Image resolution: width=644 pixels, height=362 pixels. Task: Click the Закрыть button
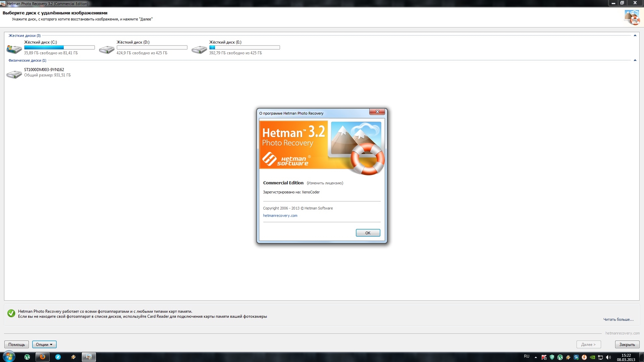tap(627, 344)
